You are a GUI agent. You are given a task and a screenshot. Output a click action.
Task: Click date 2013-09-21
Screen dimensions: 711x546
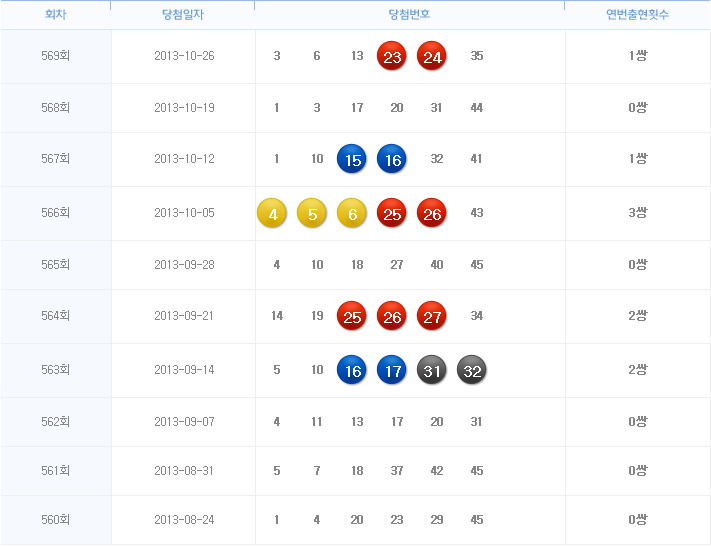(184, 316)
